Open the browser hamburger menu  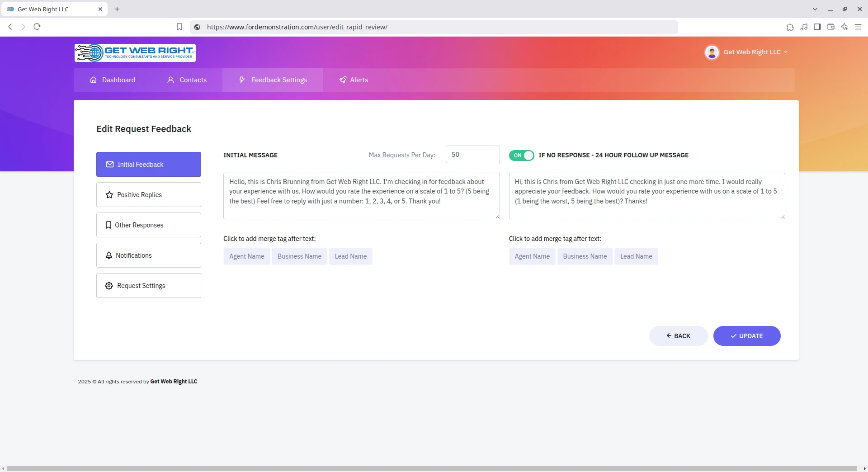pos(858,27)
